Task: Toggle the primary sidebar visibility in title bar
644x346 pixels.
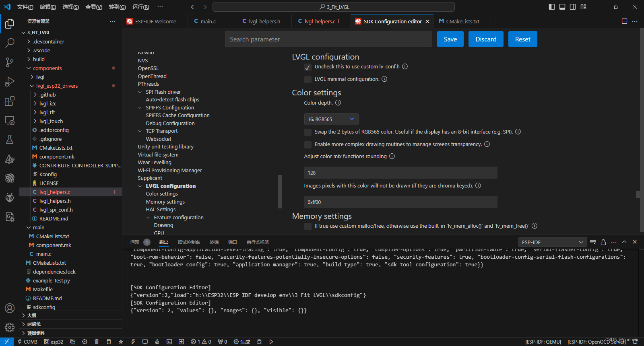Action: click(x=552, y=7)
